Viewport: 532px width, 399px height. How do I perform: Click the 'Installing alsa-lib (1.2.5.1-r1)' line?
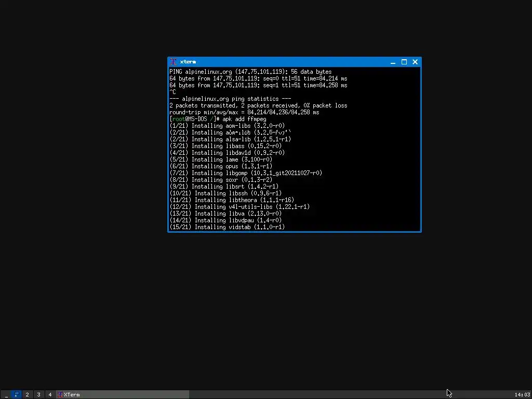[x=230, y=139]
